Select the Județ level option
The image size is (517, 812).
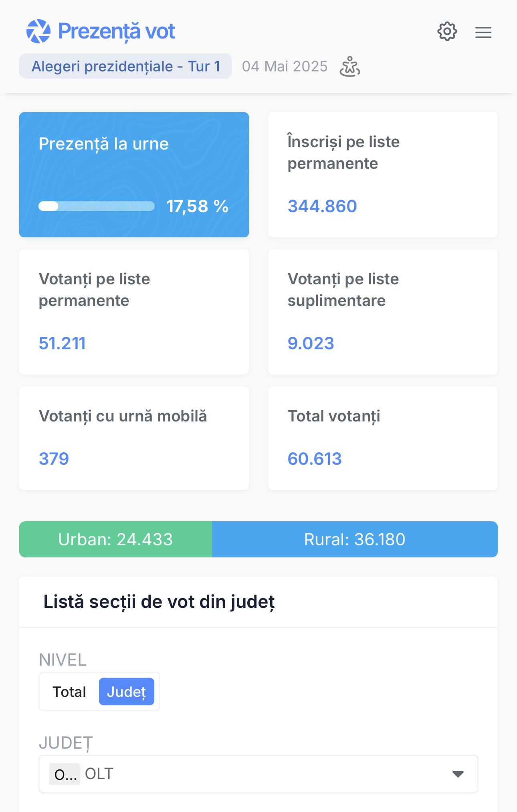pos(126,692)
